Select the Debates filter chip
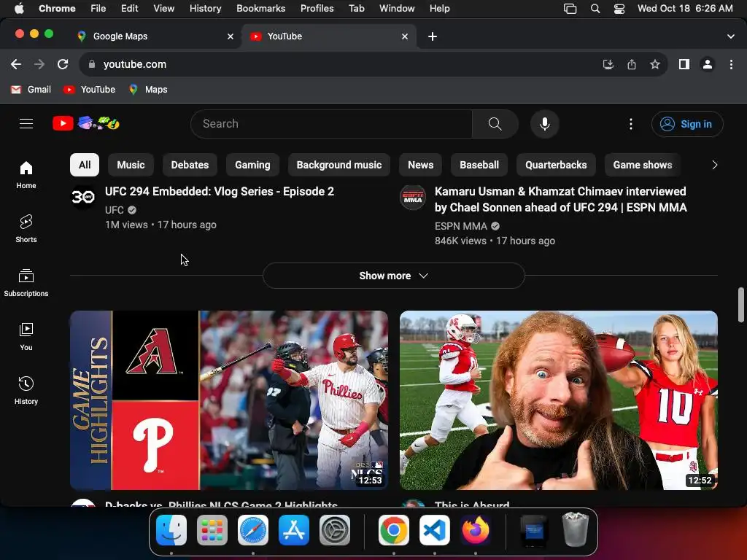Screen dimensions: 747x560 [x=190, y=165]
